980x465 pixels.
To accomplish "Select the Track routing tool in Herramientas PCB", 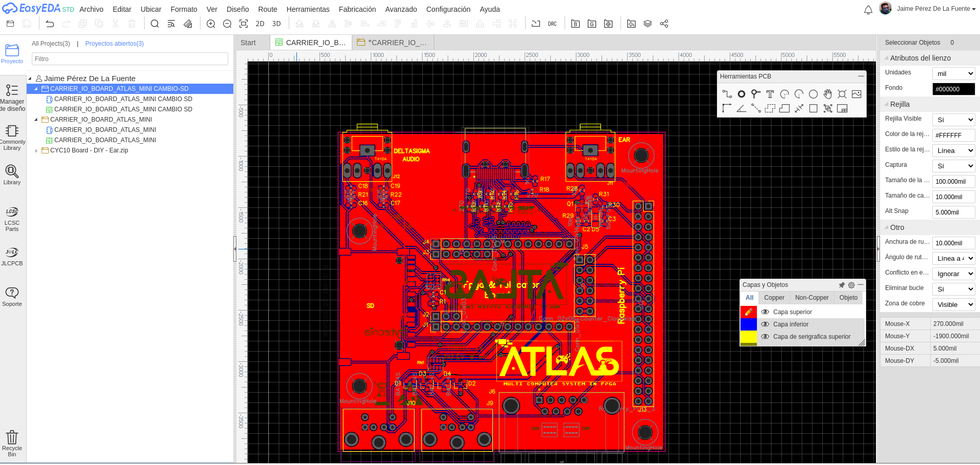I will coord(727,94).
